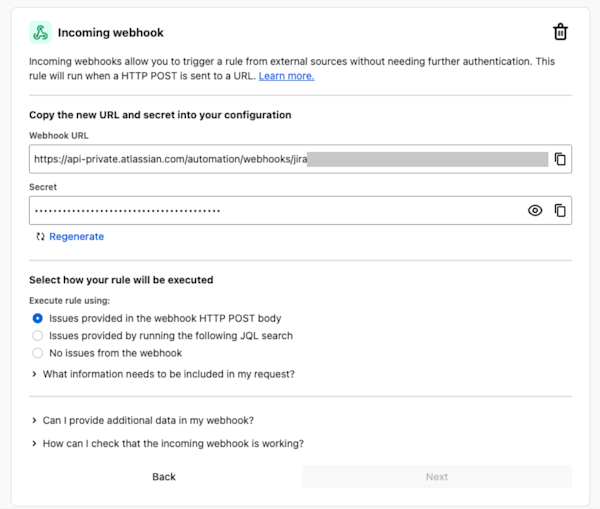
Task: Copy the Secret to clipboard
Action: click(560, 210)
